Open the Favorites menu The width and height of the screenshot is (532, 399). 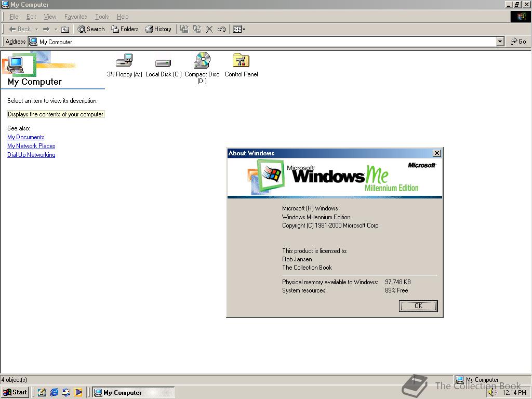76,17
